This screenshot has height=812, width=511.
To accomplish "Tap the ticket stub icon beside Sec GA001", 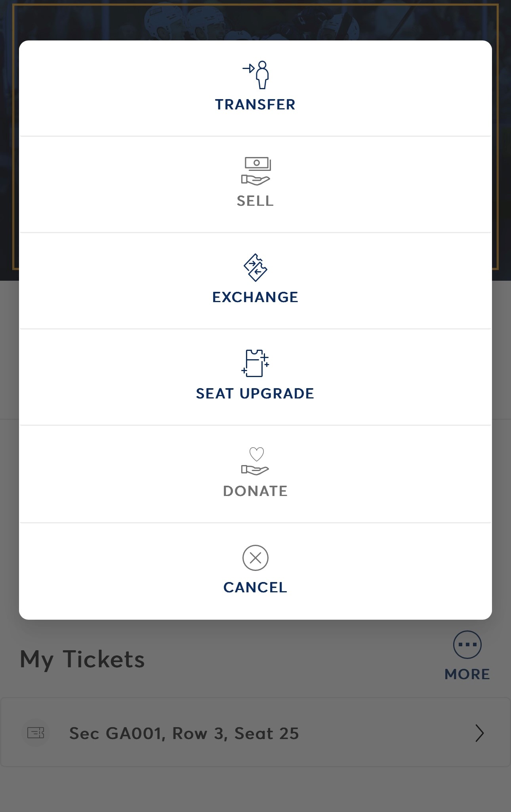I will tap(36, 733).
